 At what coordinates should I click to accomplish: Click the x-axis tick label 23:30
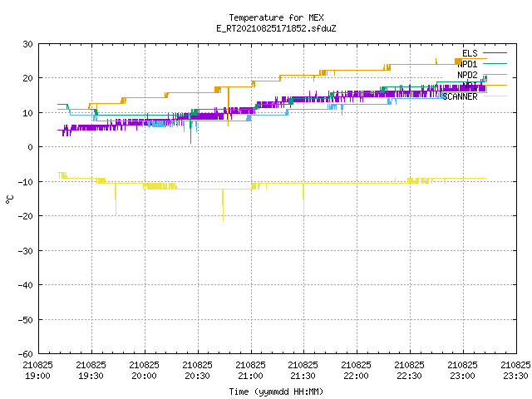pos(516,376)
